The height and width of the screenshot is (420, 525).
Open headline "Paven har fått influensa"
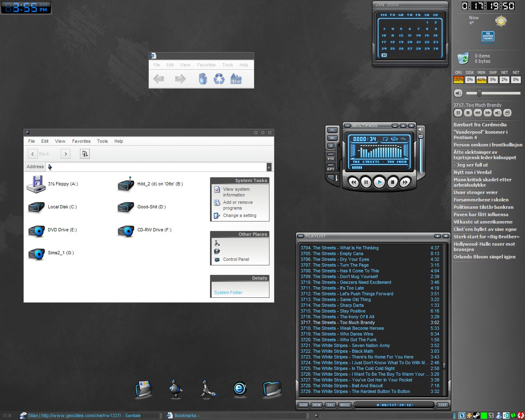coord(481,215)
